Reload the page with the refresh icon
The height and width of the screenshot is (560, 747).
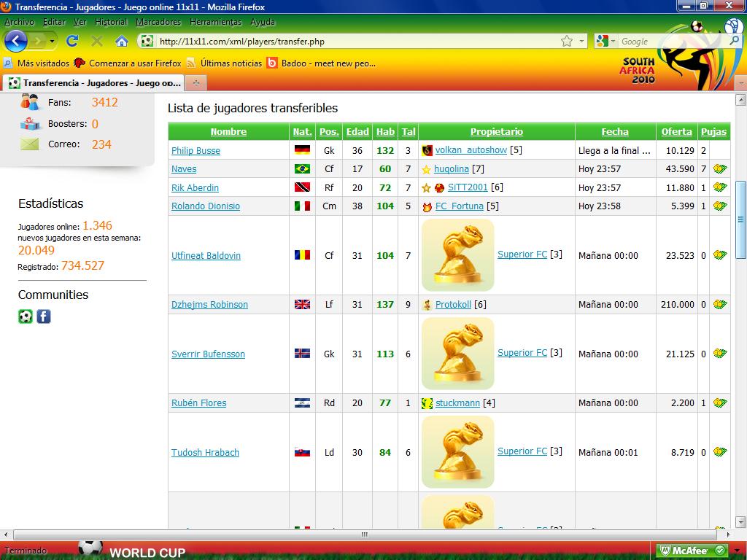pyautogui.click(x=72, y=41)
